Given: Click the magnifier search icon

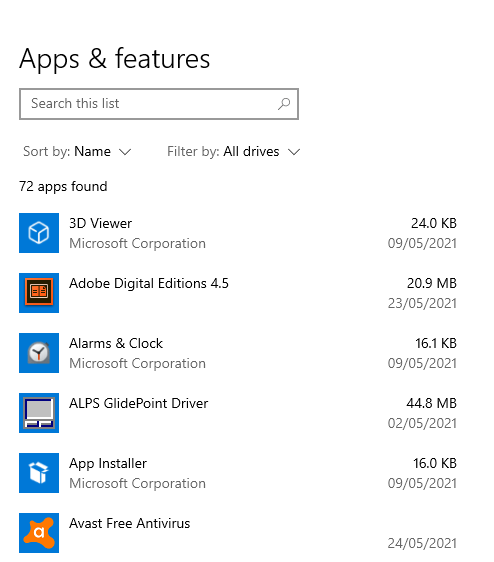Looking at the screenshot, I should click(x=284, y=104).
